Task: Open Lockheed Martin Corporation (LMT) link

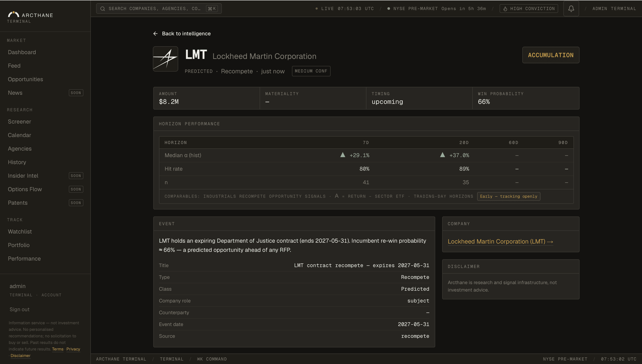Action: click(500, 242)
